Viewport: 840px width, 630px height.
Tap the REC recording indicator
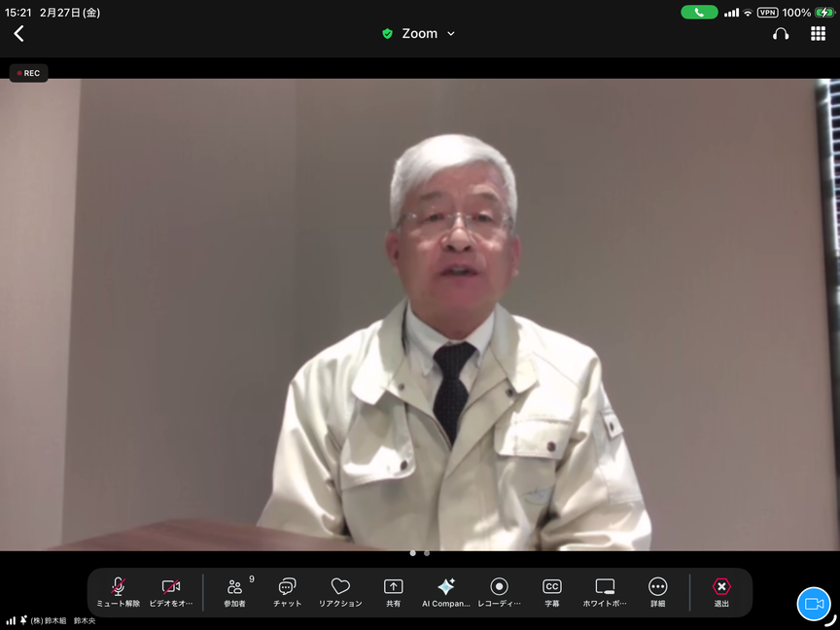(x=28, y=73)
